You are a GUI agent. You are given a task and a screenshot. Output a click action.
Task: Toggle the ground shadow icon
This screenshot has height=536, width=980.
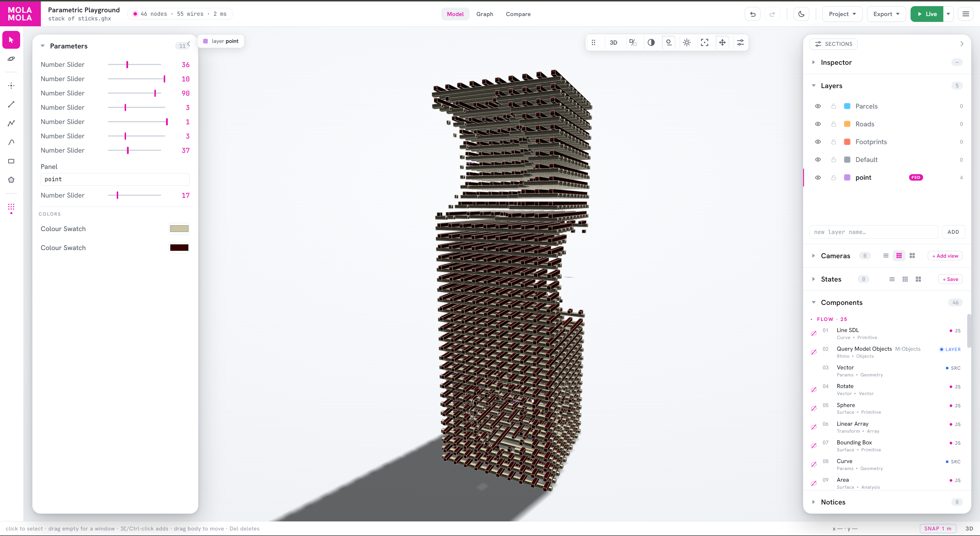pos(669,43)
